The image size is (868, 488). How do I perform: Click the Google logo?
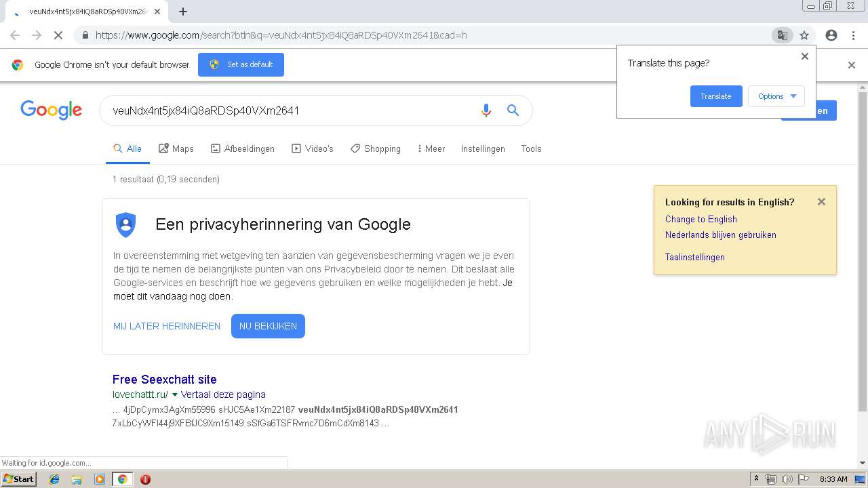click(51, 110)
